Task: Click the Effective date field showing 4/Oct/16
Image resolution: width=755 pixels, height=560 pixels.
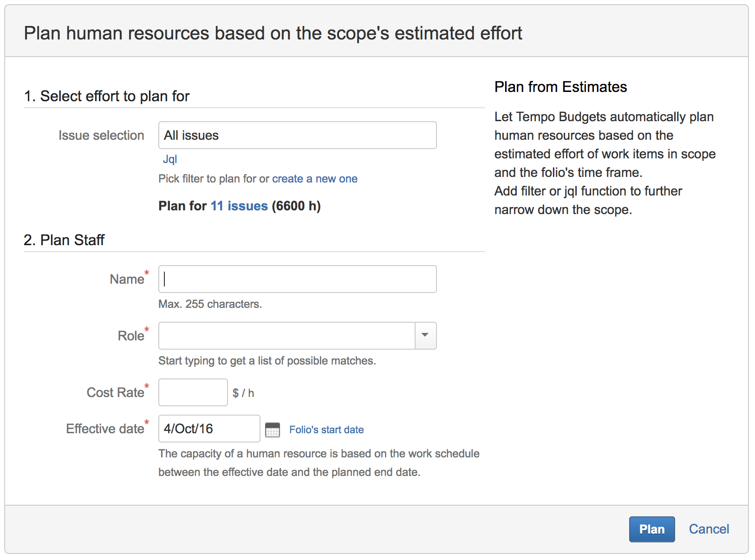Action: point(209,429)
